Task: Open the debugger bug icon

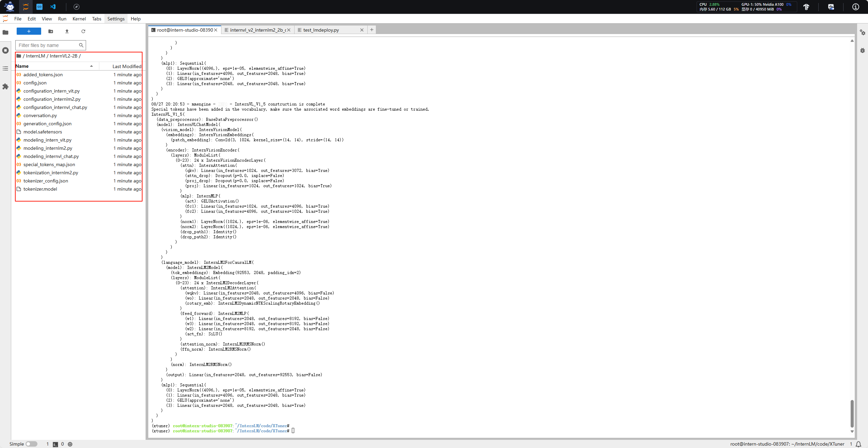Action: [862, 50]
